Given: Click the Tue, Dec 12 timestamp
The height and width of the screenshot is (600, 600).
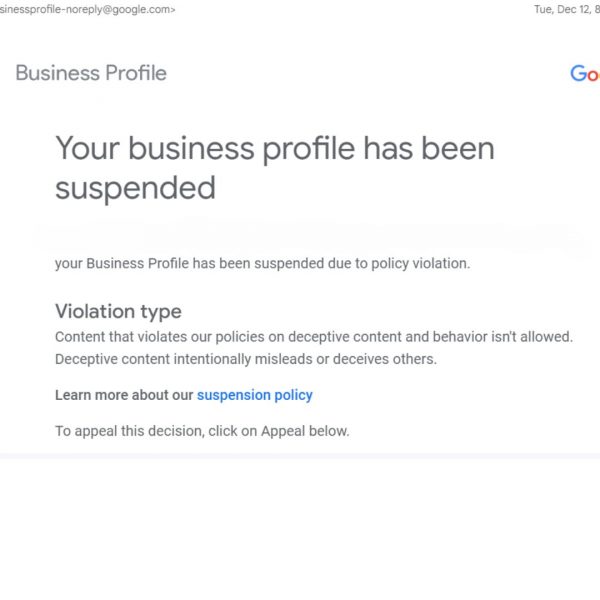Looking at the screenshot, I should [567, 10].
